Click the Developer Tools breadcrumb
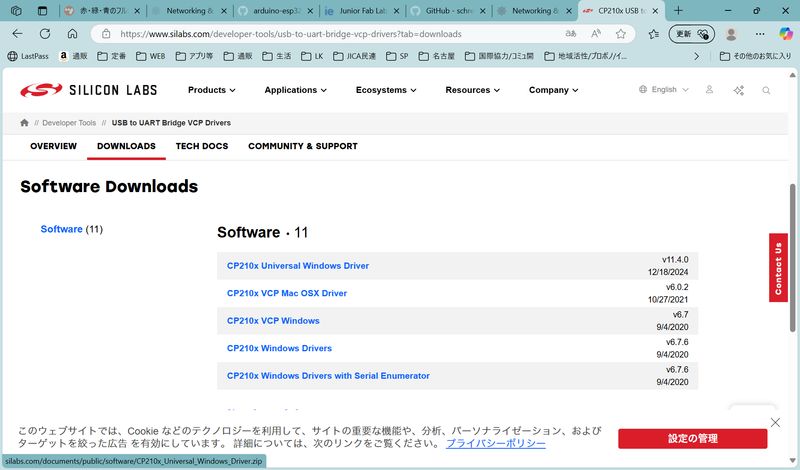 tap(69, 123)
